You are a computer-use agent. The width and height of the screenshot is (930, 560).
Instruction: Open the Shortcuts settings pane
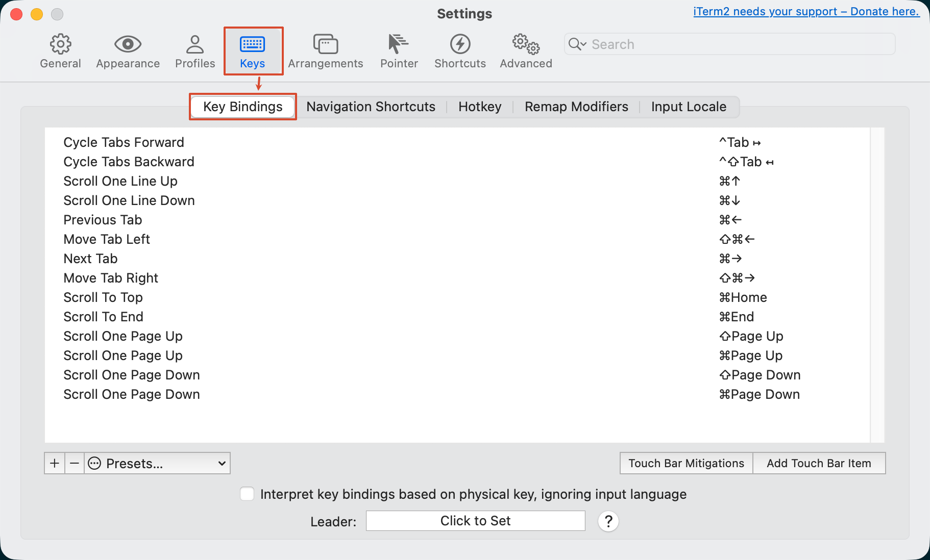[x=460, y=52]
